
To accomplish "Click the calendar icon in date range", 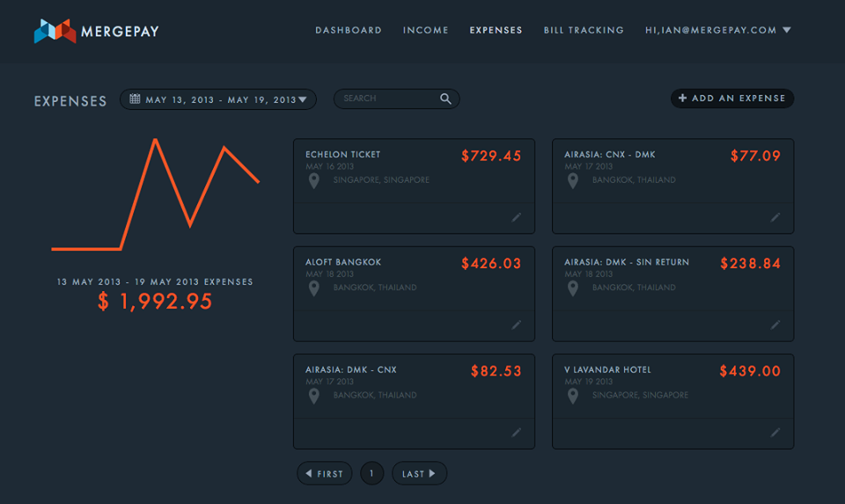I will [x=135, y=99].
